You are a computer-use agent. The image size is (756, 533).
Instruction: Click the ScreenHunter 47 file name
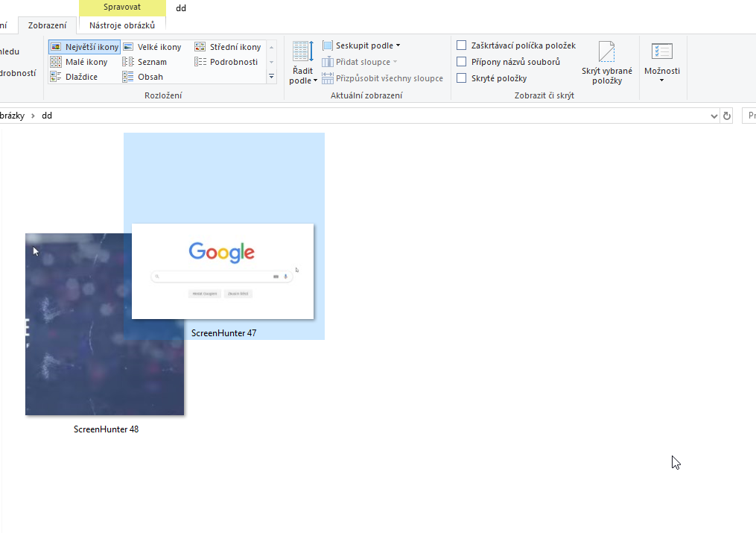pyautogui.click(x=223, y=333)
